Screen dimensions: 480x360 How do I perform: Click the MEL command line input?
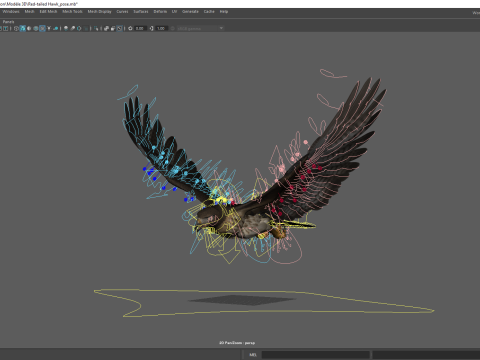pyautogui.click(x=316, y=355)
